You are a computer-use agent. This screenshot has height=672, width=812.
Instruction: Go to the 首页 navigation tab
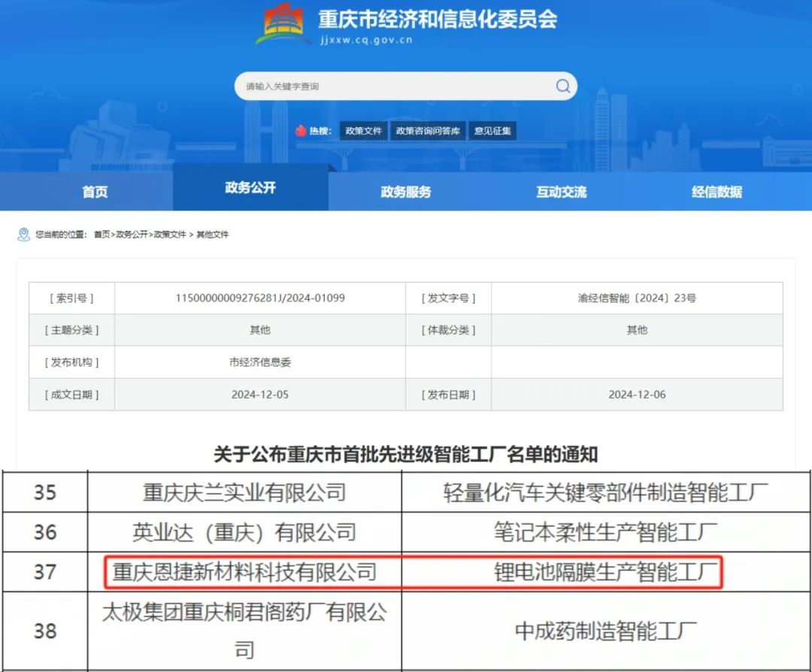95,192
